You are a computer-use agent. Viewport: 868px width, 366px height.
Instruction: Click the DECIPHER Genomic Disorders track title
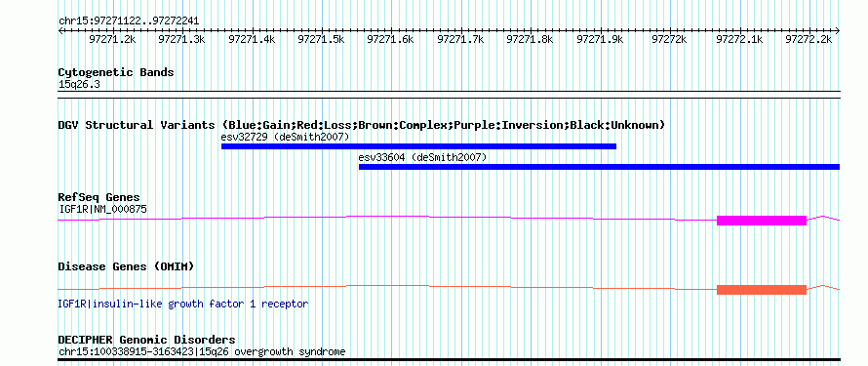tap(146, 340)
